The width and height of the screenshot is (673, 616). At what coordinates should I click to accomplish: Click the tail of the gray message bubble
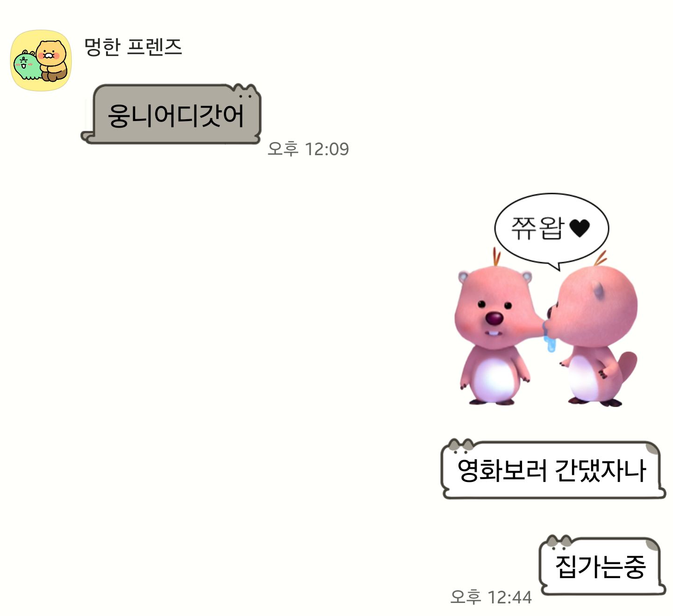(x=88, y=136)
